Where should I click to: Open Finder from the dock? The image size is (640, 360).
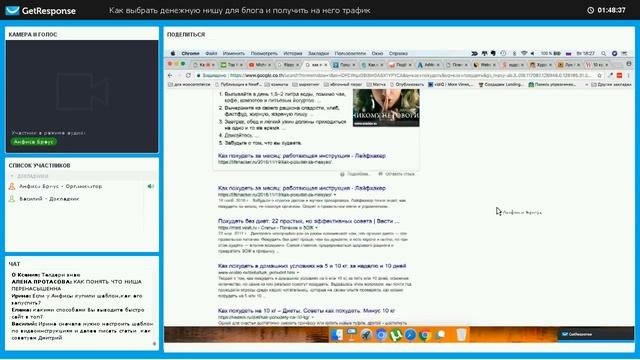[x=337, y=335]
